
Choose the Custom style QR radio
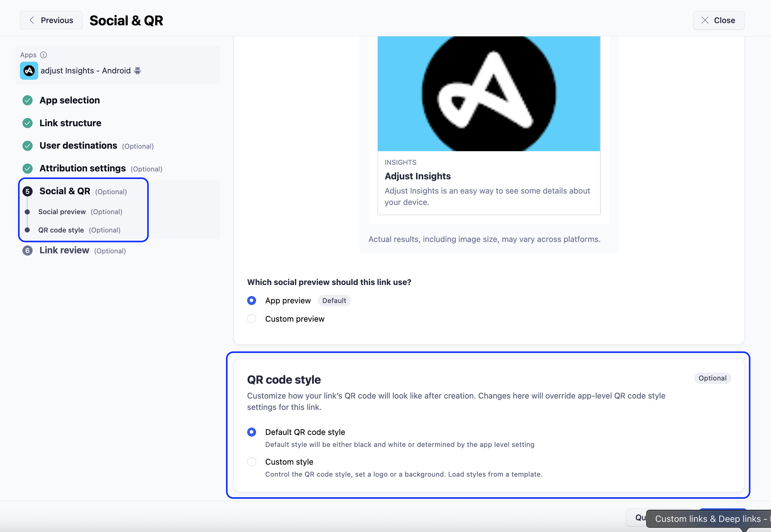pyautogui.click(x=252, y=462)
